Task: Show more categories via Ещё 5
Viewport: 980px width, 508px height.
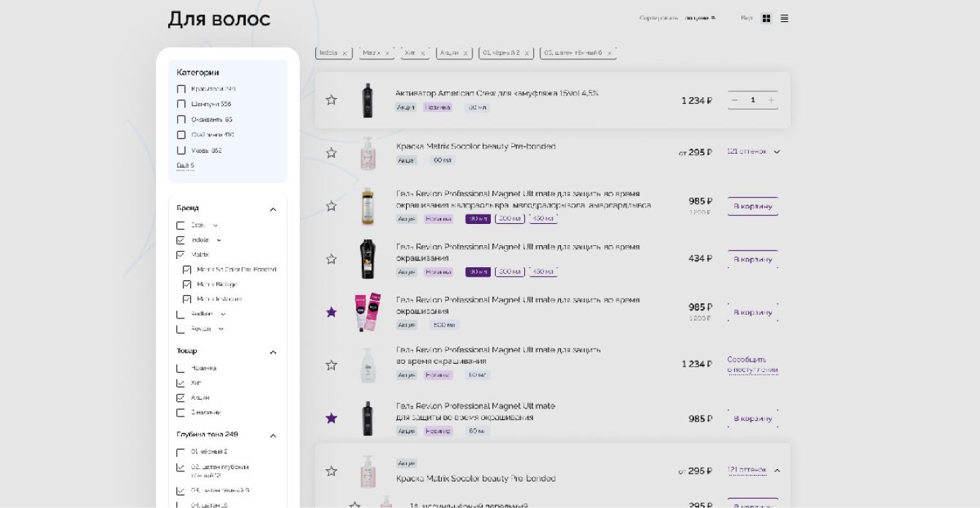Action: pyautogui.click(x=185, y=166)
